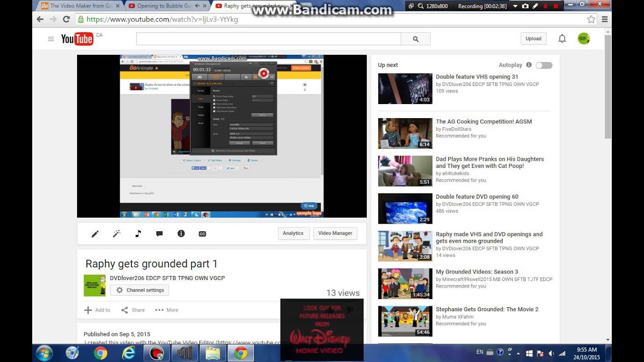The image size is (644, 362).
Task: Click the Channel settings button
Action: tap(139, 290)
